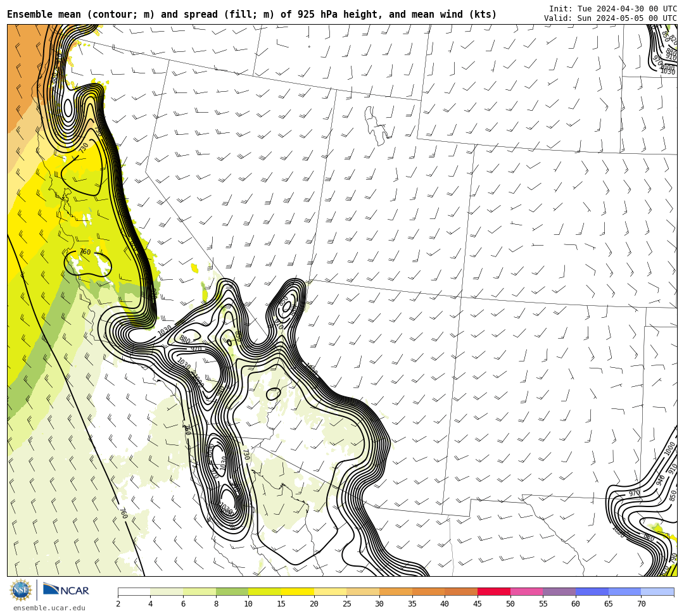684x616 pixels.
Task: Click the 760 contour label near the coast bays
Action: click(x=85, y=252)
